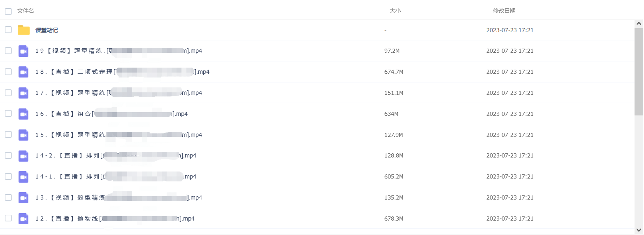The width and height of the screenshot is (644, 235).
Task: Tick checkbox for 15 题型精练 video
Action: click(x=8, y=134)
